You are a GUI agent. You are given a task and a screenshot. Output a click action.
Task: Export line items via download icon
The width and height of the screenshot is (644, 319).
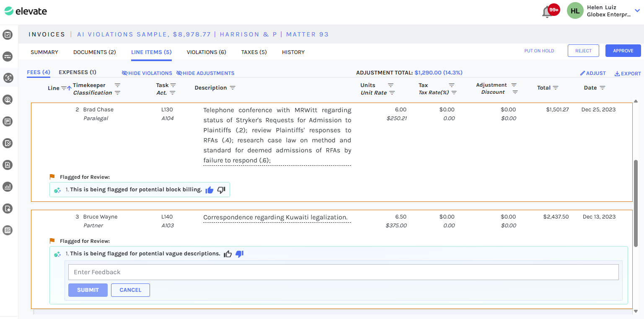(x=617, y=74)
